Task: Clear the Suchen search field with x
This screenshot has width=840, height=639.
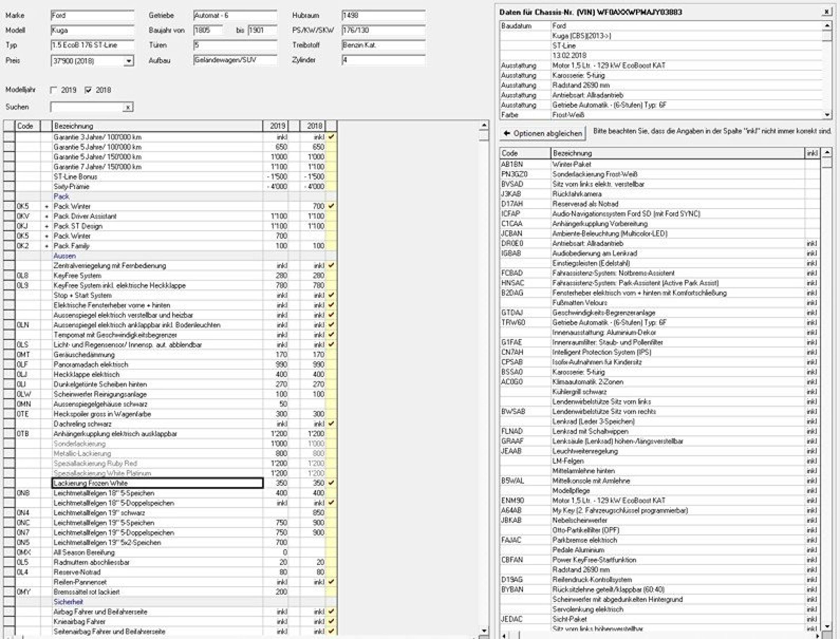Action: click(128, 107)
